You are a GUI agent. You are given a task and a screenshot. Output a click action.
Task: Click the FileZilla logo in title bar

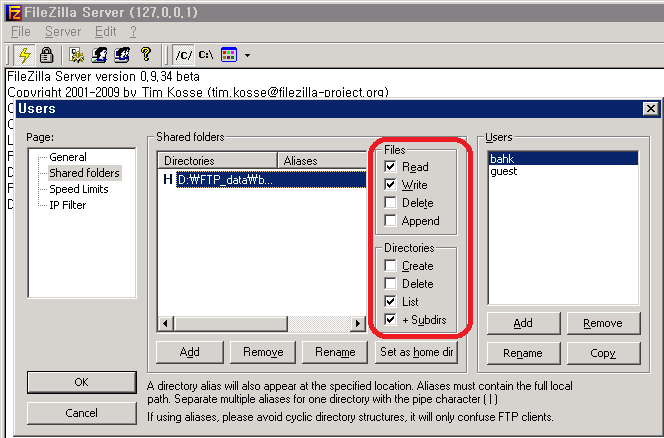click(x=13, y=12)
